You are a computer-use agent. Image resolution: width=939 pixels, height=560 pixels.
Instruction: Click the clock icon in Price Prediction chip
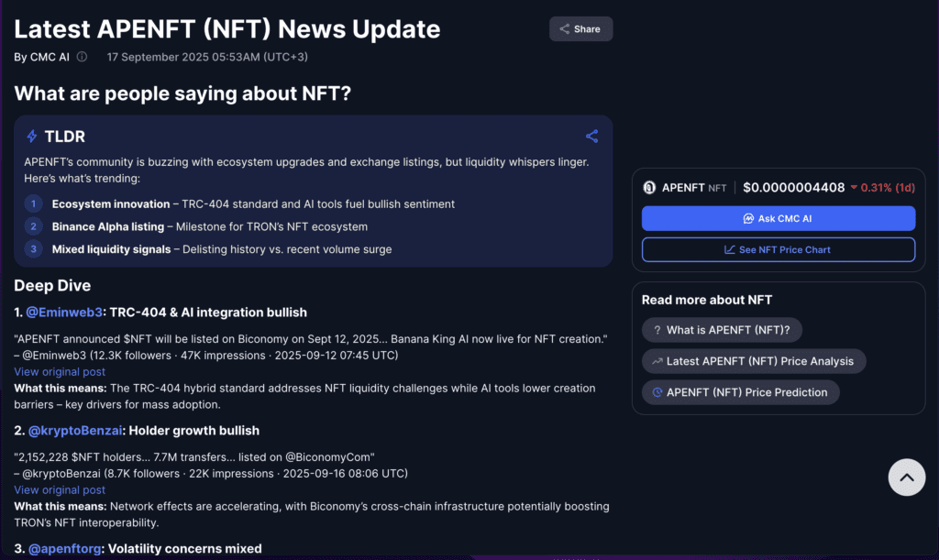point(657,392)
